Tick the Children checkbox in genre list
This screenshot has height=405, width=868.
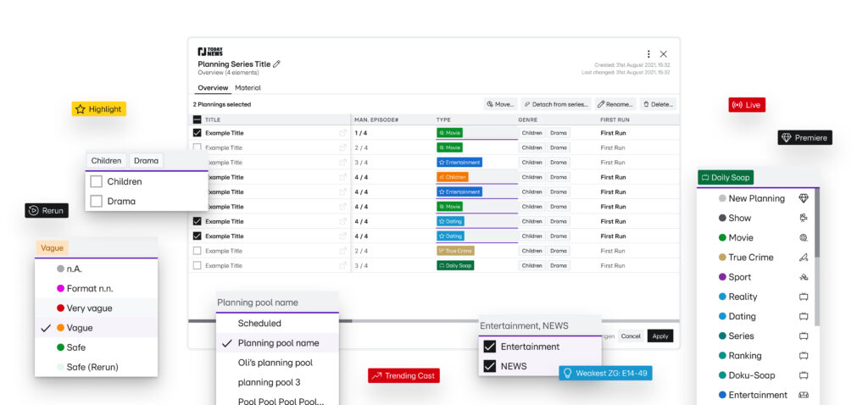97,181
